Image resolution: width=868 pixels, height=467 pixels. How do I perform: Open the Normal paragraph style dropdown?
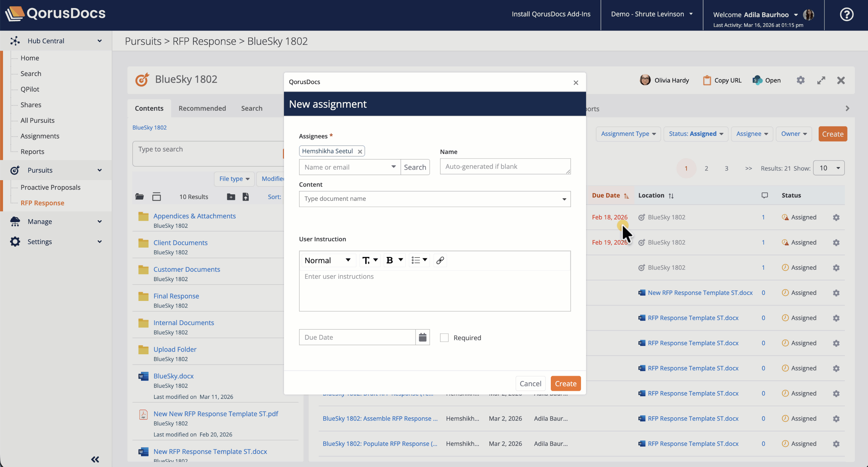[x=328, y=260]
